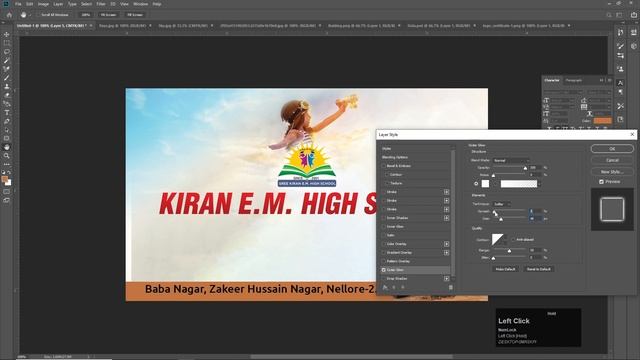Change the screen mode icon
This screenshot has width=640, height=360.
[x=7, y=200]
